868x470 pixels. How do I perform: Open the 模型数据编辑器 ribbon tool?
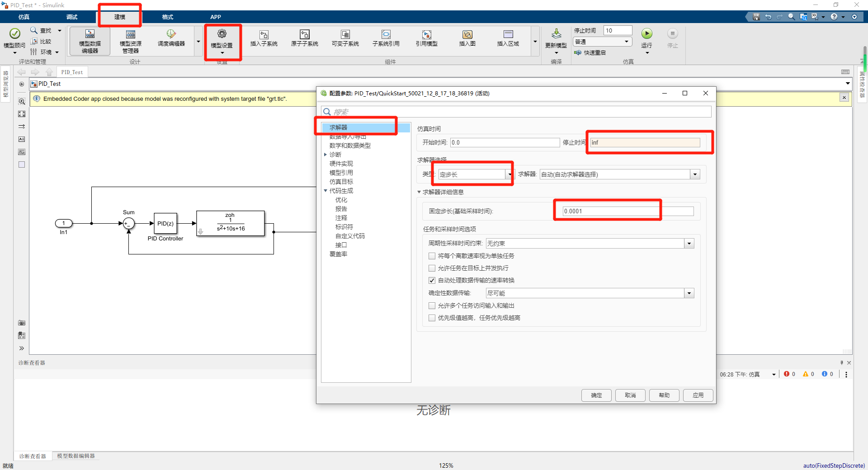tap(90, 41)
